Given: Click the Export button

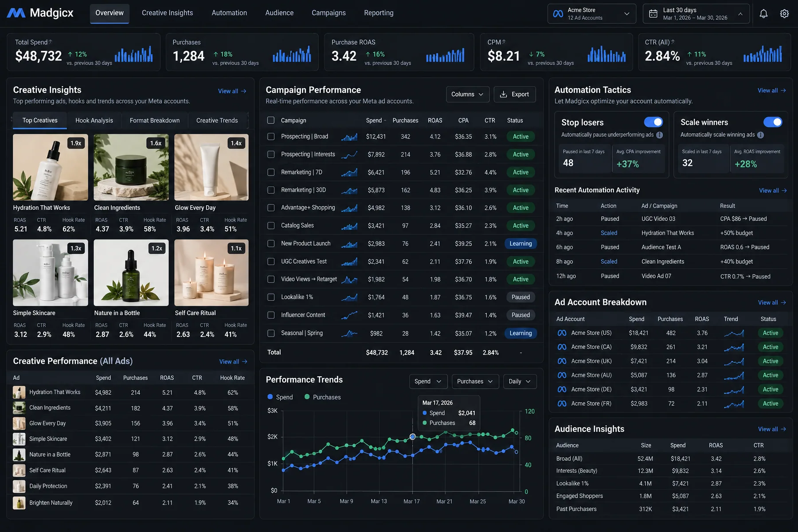Looking at the screenshot, I should 515,94.
